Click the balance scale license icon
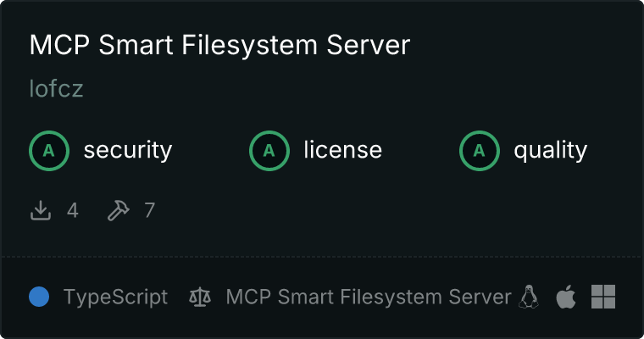 [200, 297]
